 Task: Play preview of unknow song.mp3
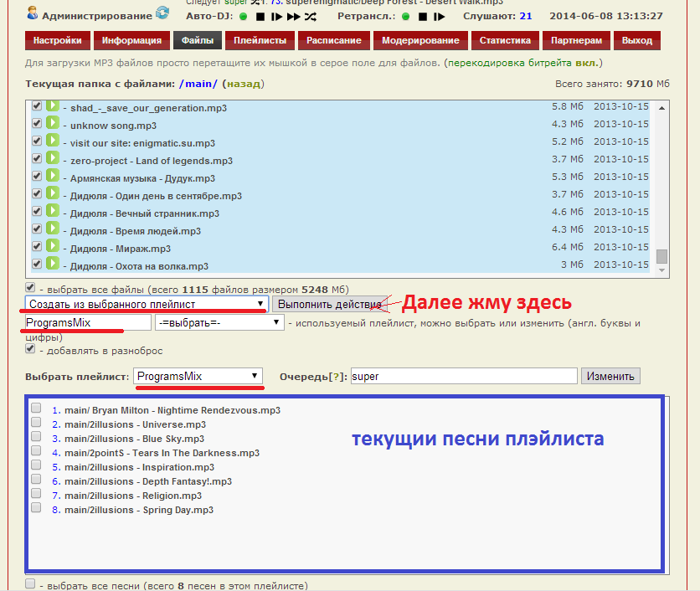[52, 124]
